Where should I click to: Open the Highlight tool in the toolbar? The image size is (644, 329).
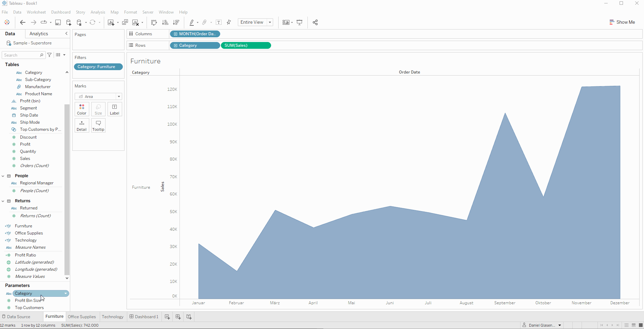pos(192,22)
